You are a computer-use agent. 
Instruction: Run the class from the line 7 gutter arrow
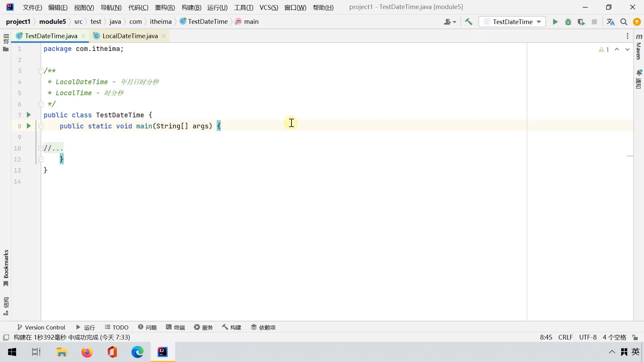29,115
